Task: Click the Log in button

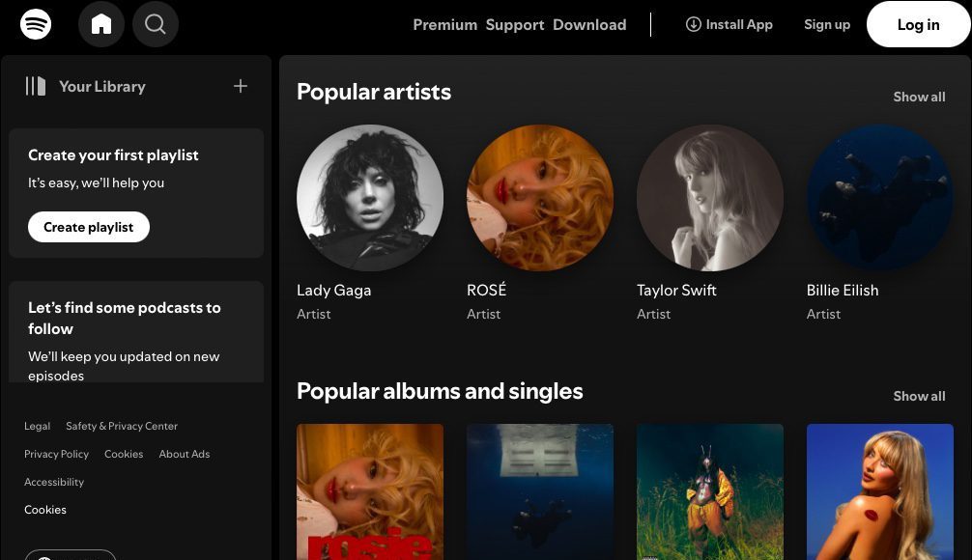Action: click(918, 24)
